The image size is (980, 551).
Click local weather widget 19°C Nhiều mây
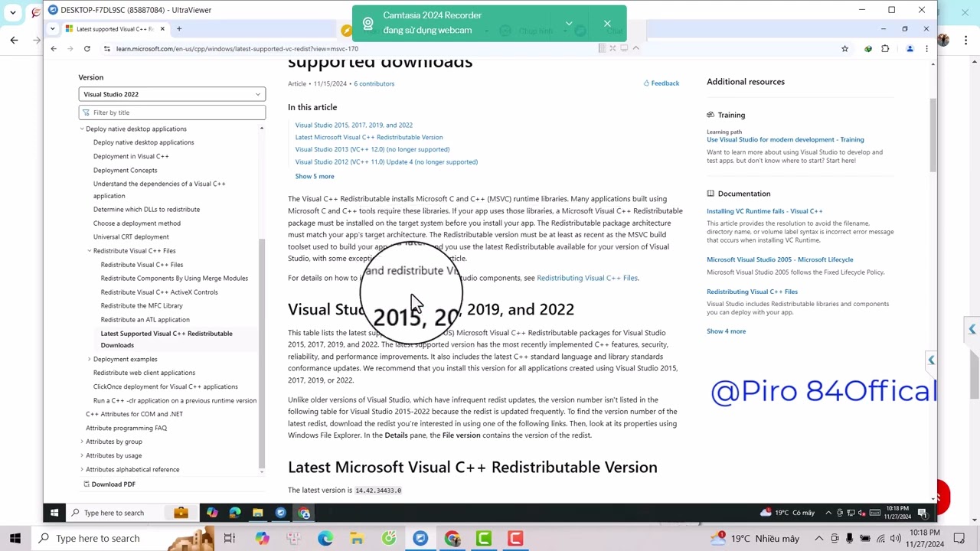pos(756,538)
